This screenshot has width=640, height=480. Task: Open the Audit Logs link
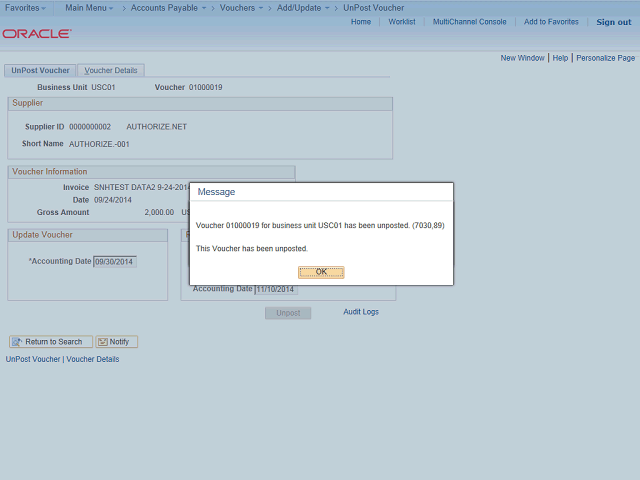pyautogui.click(x=361, y=312)
